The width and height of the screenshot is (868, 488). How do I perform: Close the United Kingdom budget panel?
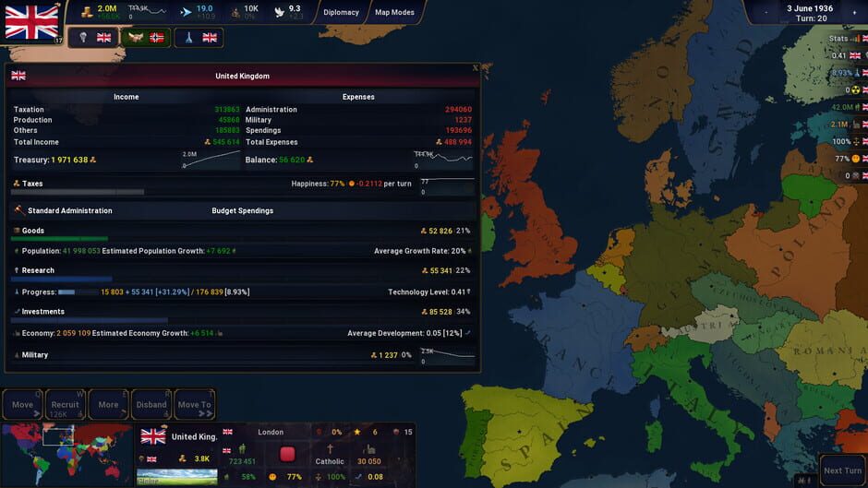(x=475, y=68)
